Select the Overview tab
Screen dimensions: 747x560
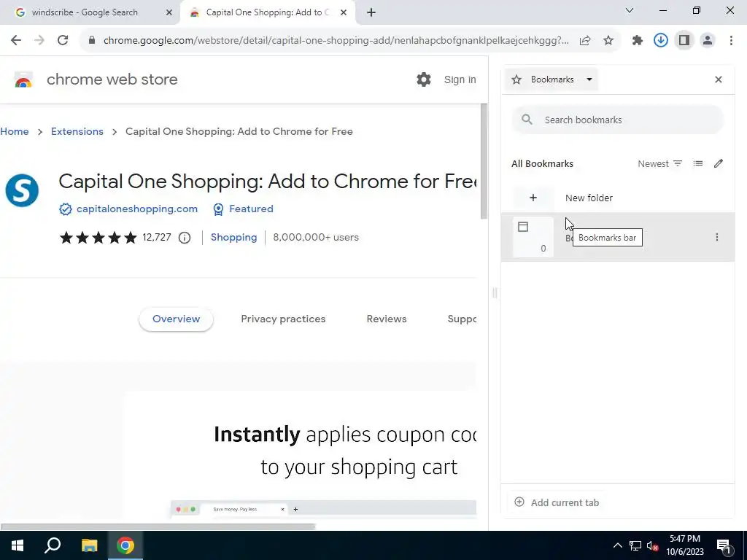[x=177, y=319]
